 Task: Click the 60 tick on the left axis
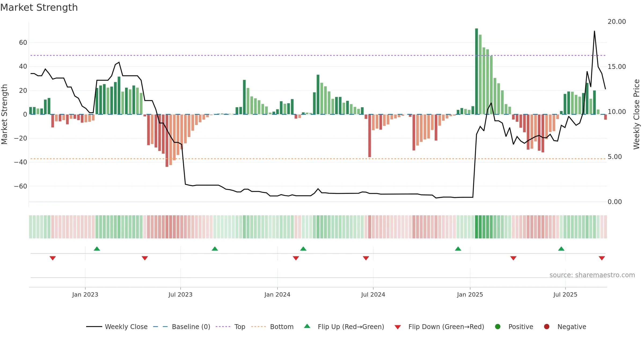[x=23, y=43]
